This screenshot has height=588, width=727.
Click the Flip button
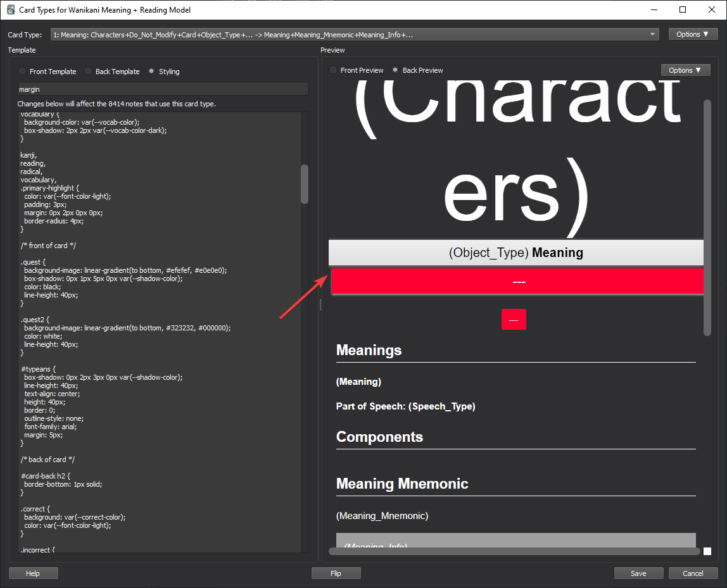coord(336,573)
